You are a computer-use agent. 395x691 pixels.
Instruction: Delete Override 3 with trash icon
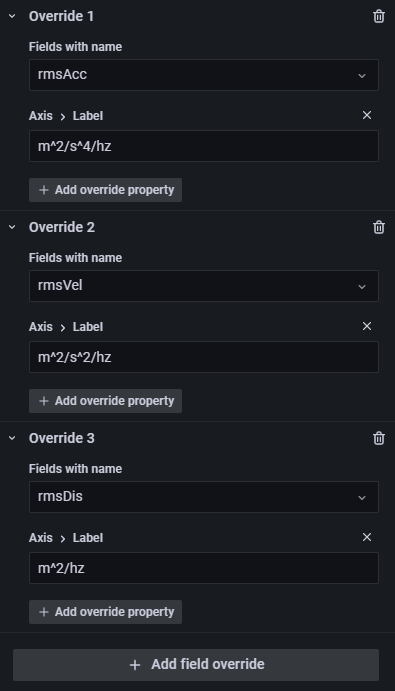coord(379,438)
